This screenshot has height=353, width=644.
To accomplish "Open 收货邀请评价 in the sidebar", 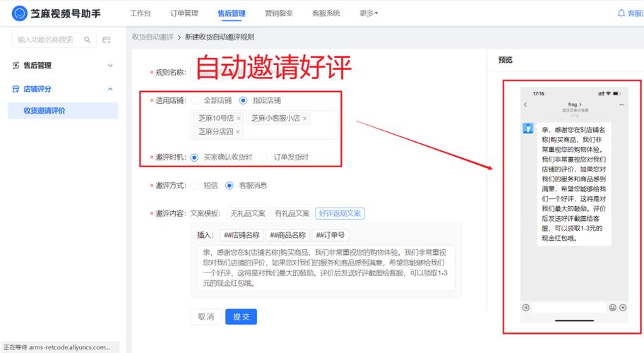I will pyautogui.click(x=64, y=111).
